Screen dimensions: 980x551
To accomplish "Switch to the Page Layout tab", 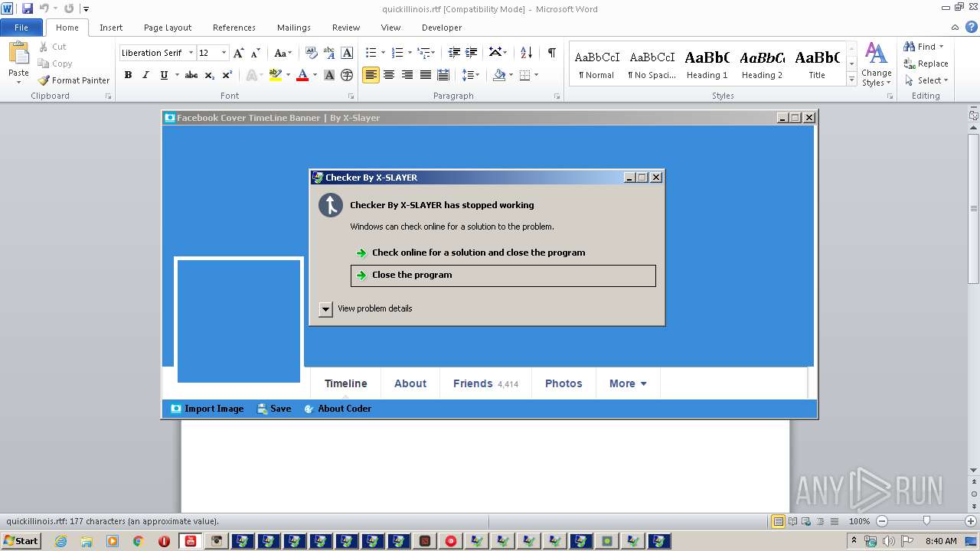I will (168, 28).
